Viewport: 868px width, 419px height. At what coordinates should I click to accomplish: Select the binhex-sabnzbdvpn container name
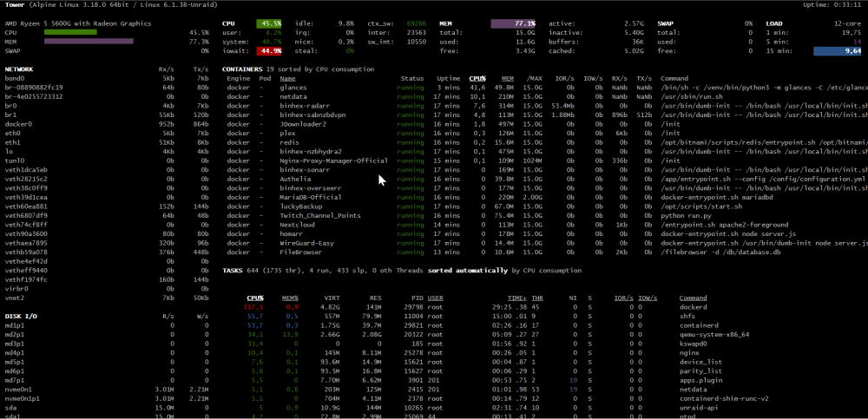(x=312, y=115)
